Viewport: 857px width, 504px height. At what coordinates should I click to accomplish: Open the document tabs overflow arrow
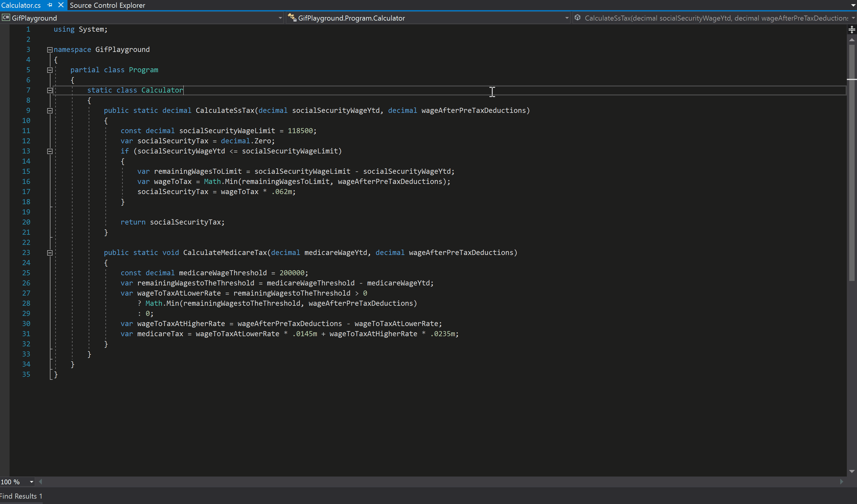pos(853,5)
